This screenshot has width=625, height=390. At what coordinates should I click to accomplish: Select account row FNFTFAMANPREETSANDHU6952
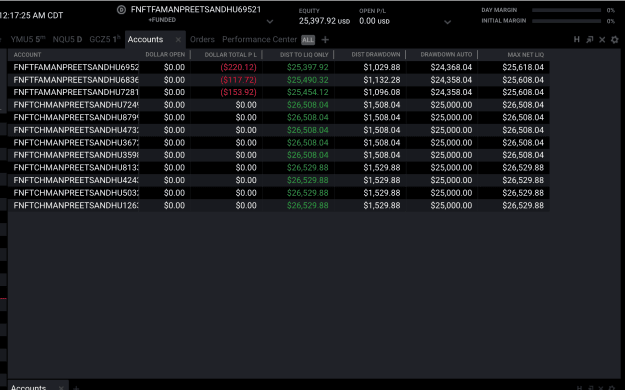(279, 67)
